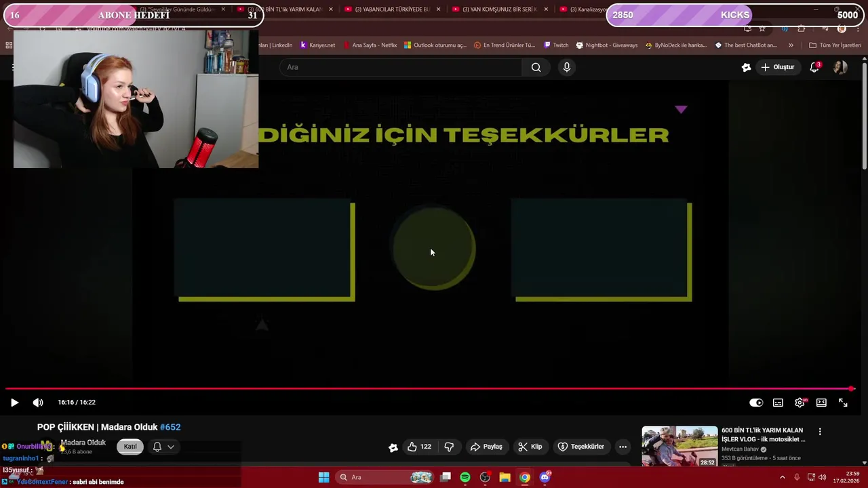
Task: Click the page vertical scrollbar
Action: [864, 115]
